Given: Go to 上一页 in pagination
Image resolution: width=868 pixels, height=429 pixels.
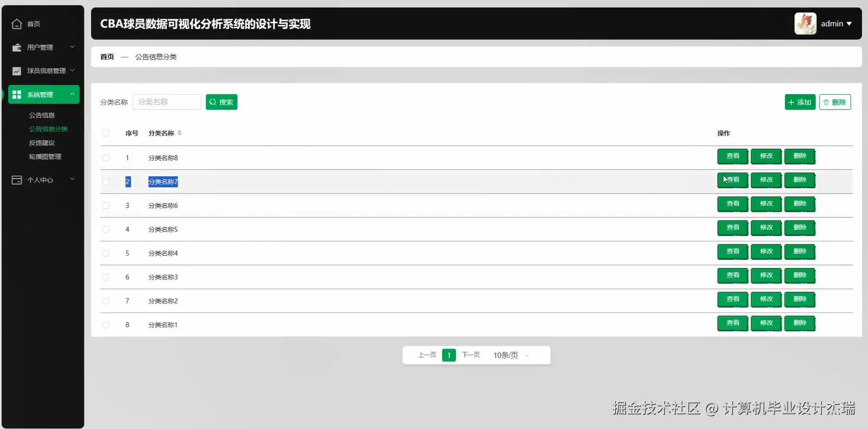Looking at the screenshot, I should click(x=427, y=356).
